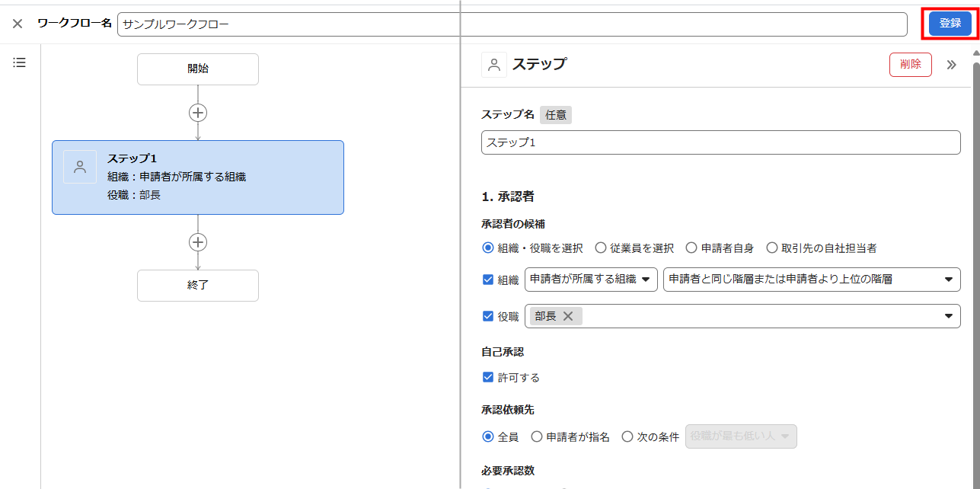The height and width of the screenshot is (489, 980).
Task: Click the right panel vertical scrollbar
Action: tap(975, 267)
